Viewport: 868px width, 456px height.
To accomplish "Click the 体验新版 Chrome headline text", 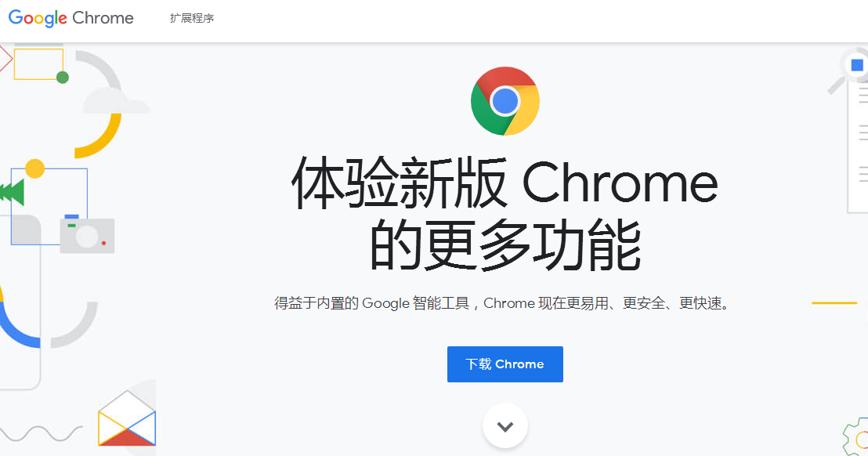I will point(505,183).
